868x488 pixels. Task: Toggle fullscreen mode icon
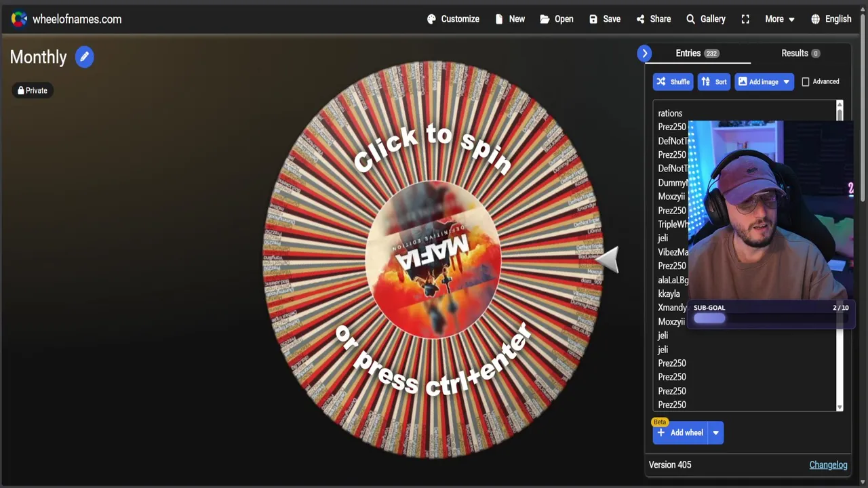[745, 19]
